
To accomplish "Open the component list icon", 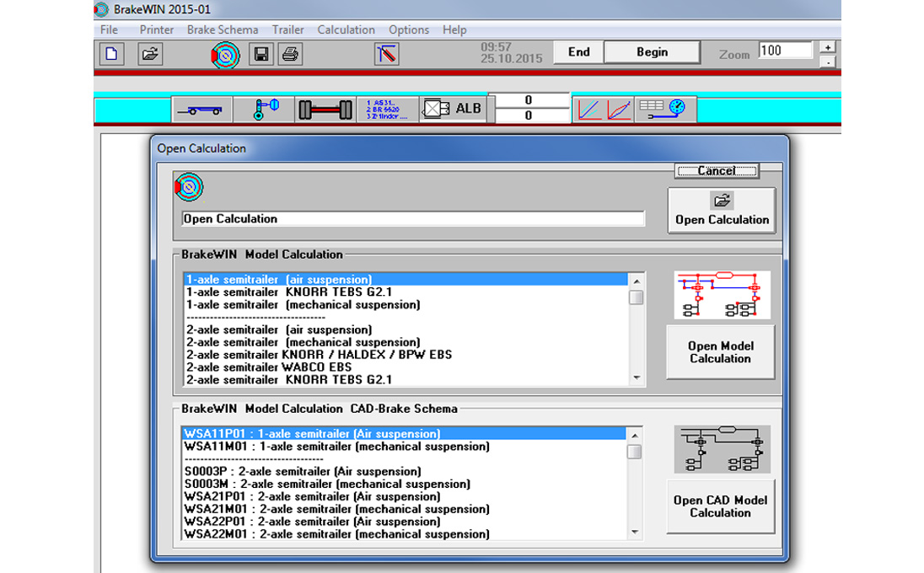I will click(x=387, y=110).
